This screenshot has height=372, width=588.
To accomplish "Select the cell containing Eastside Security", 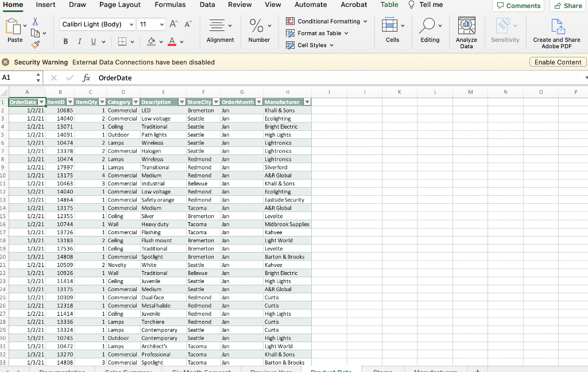I will [x=287, y=200].
